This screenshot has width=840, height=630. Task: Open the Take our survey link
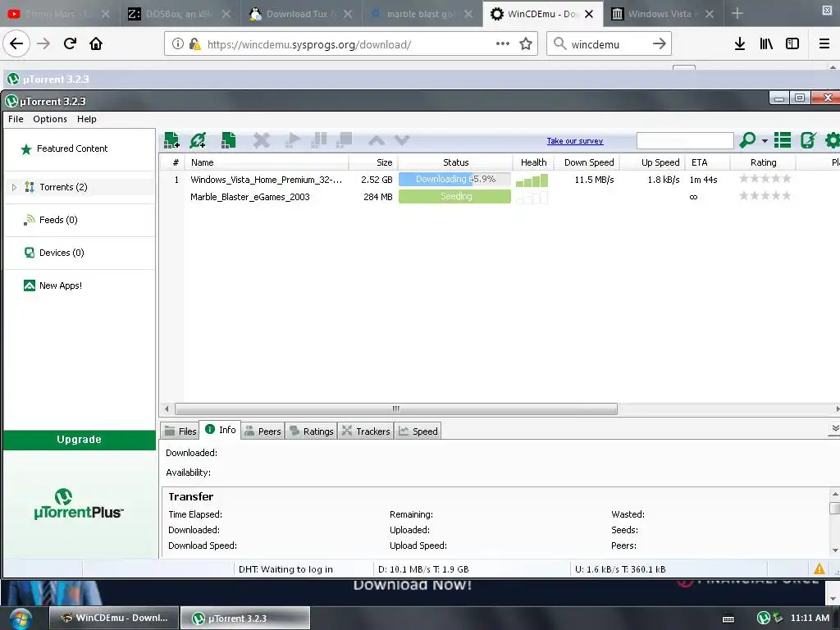pos(575,141)
